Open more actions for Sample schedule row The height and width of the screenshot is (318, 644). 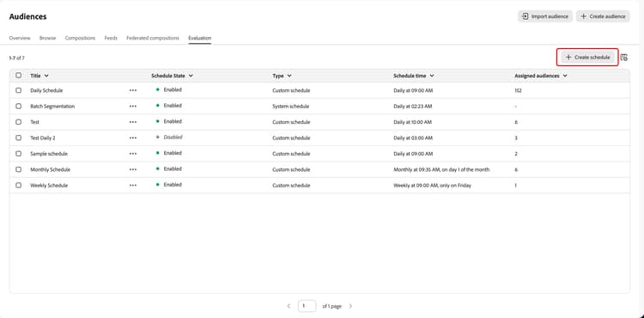132,154
